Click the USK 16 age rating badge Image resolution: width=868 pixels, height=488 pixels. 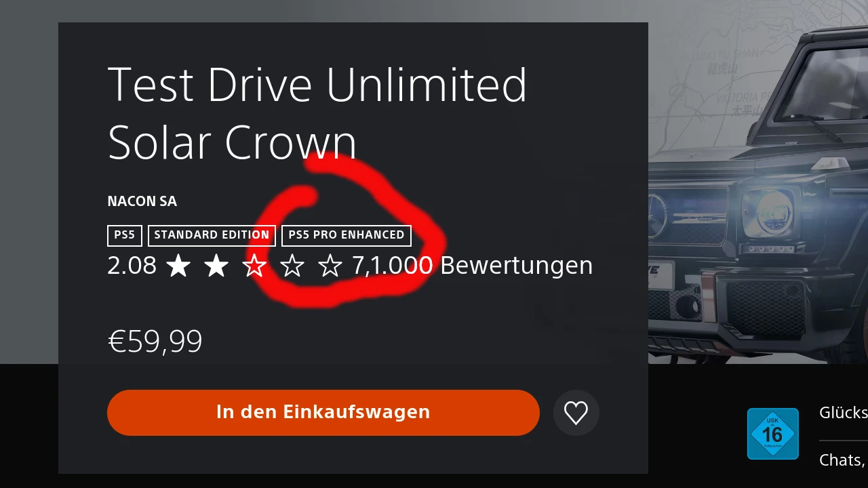(x=772, y=434)
